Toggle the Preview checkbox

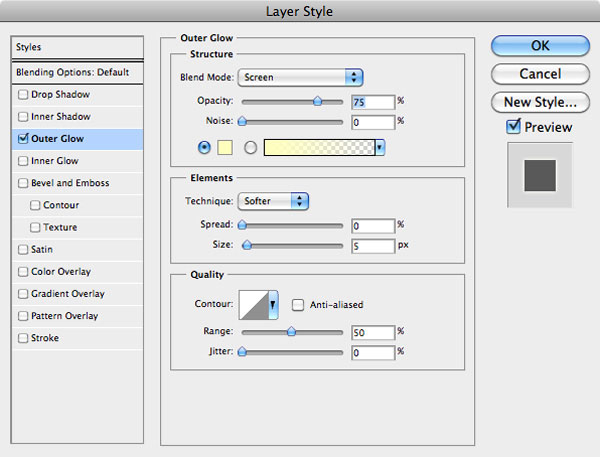pos(514,127)
